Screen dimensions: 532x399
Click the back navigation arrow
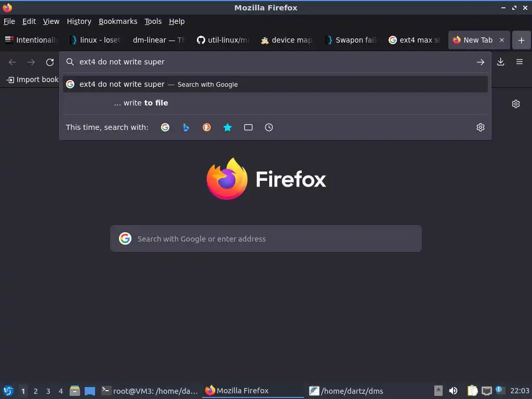[x=12, y=62]
